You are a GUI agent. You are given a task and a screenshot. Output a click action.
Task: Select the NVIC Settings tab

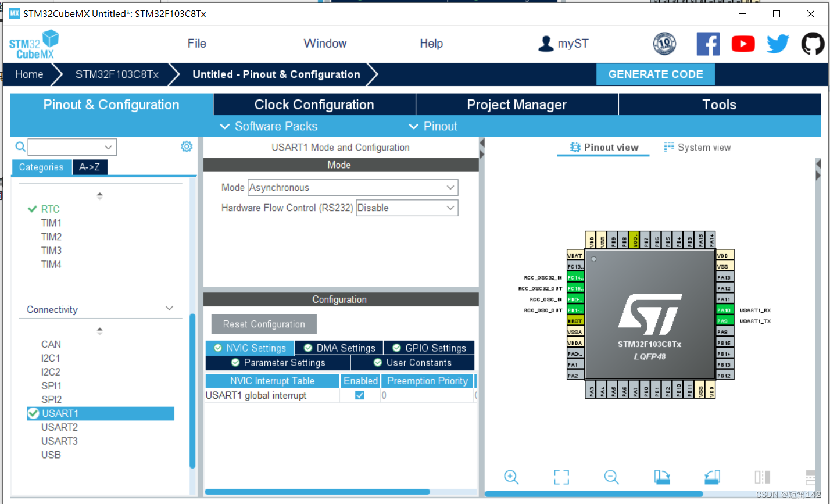pos(250,348)
